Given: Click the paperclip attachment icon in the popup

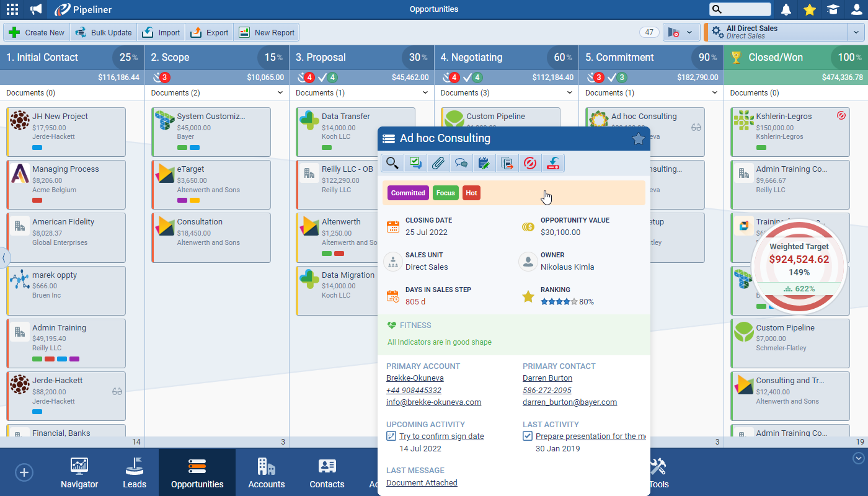Looking at the screenshot, I should (438, 163).
